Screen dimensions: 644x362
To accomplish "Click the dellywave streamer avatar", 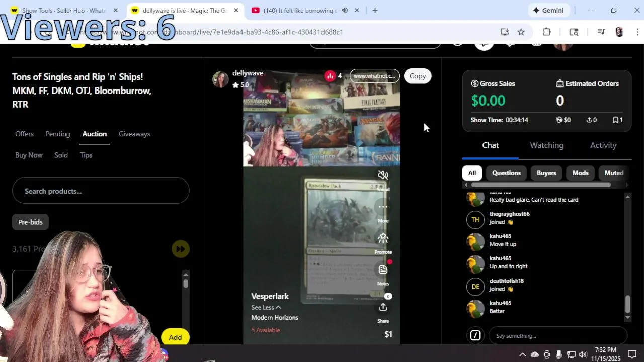I will (x=220, y=79).
